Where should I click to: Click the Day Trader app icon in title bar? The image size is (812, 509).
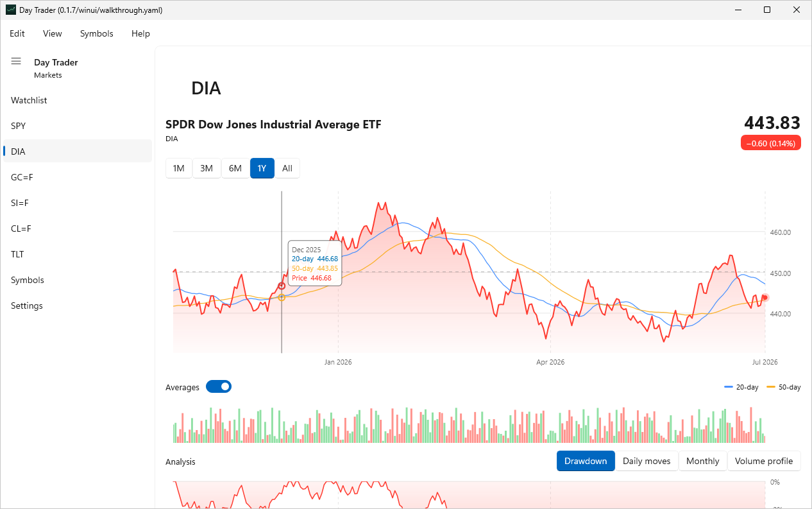[x=11, y=10]
